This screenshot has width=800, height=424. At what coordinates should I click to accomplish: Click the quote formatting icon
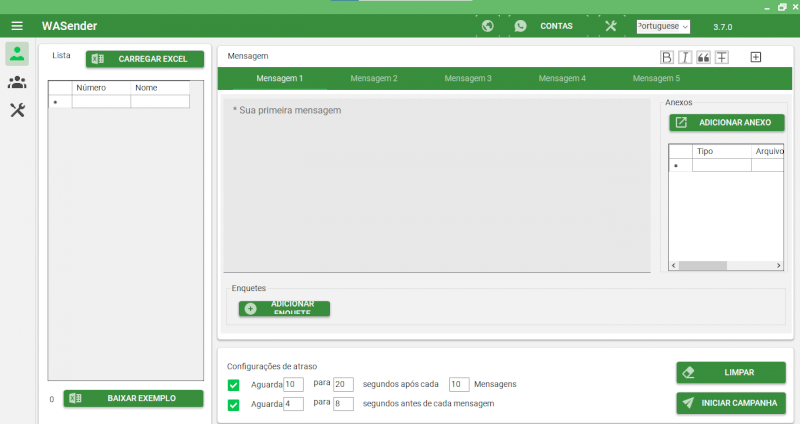[x=703, y=57]
